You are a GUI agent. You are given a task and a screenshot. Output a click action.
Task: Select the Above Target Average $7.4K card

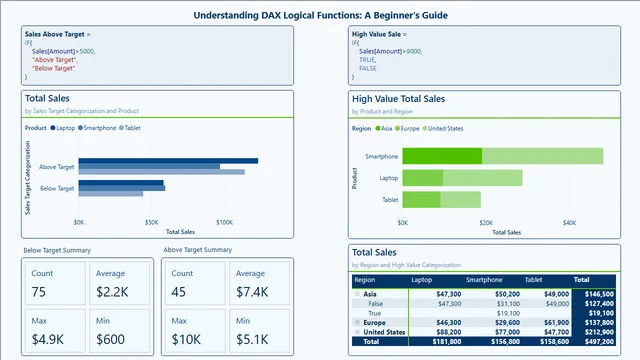[260, 283]
